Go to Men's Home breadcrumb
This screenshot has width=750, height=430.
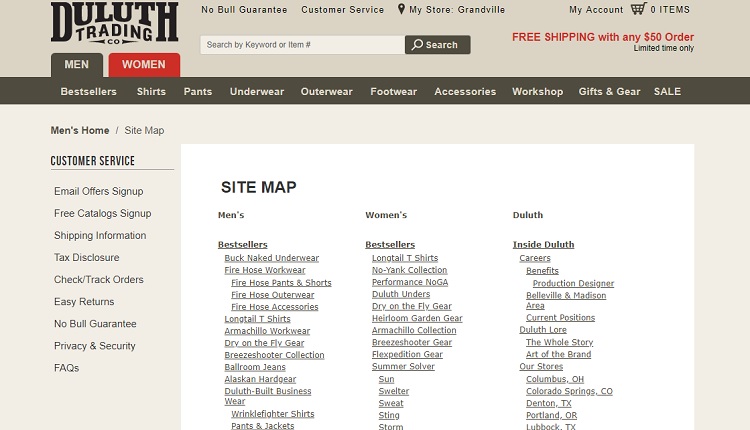(x=80, y=130)
